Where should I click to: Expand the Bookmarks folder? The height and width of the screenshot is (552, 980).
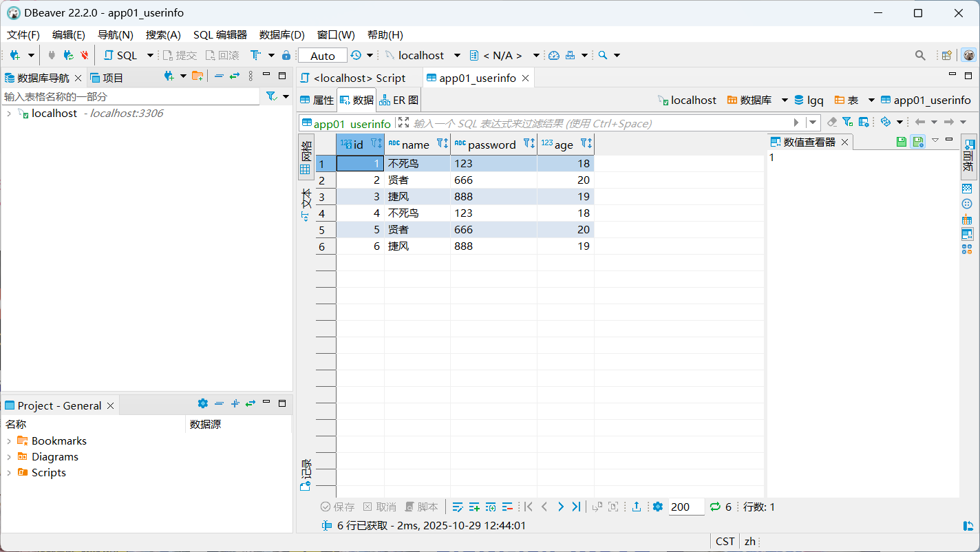tap(8, 441)
